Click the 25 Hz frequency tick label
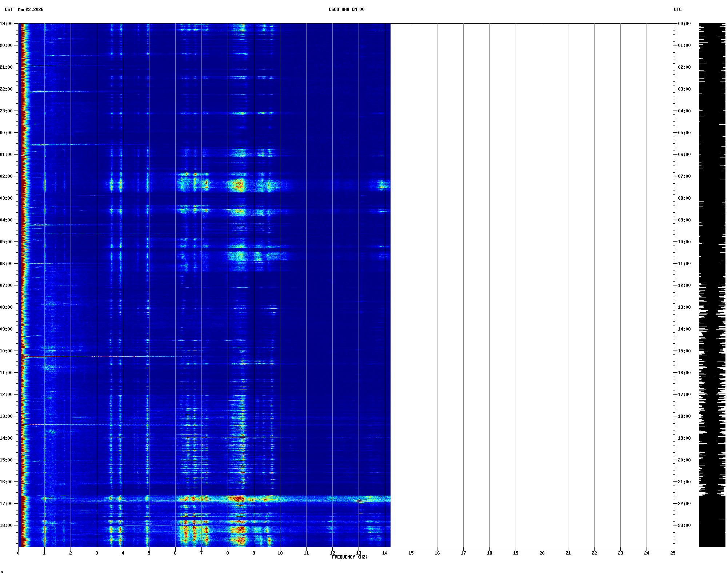Image resolution: width=728 pixels, height=576 pixels. pos(673,553)
